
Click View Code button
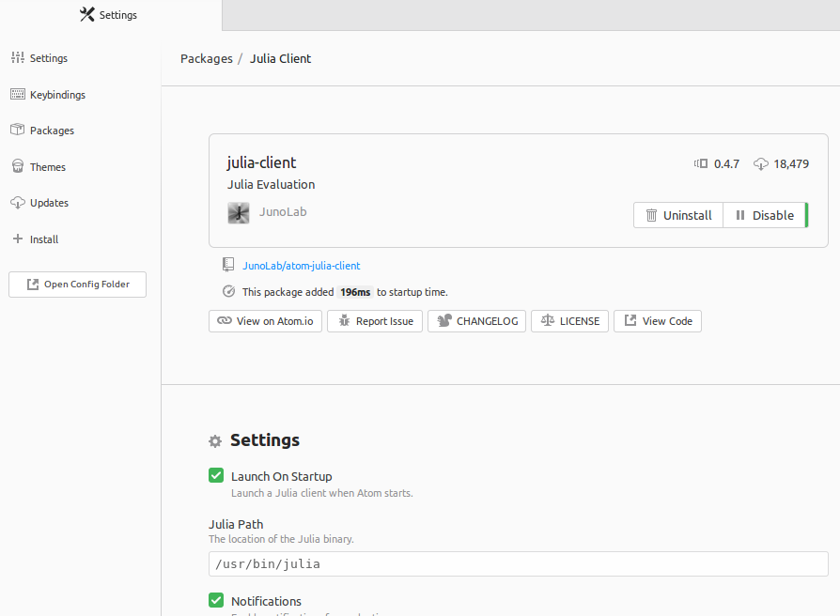pos(658,321)
